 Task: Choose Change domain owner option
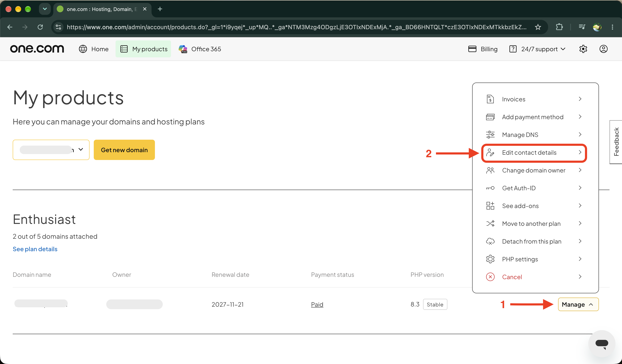pyautogui.click(x=534, y=170)
